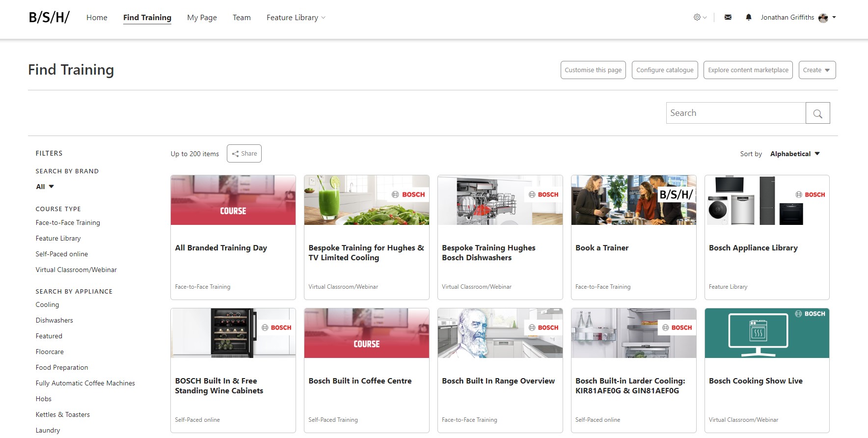Screen dimensions: 868x438
Task: Select Kettles & Toasters filter
Action: click(62, 414)
